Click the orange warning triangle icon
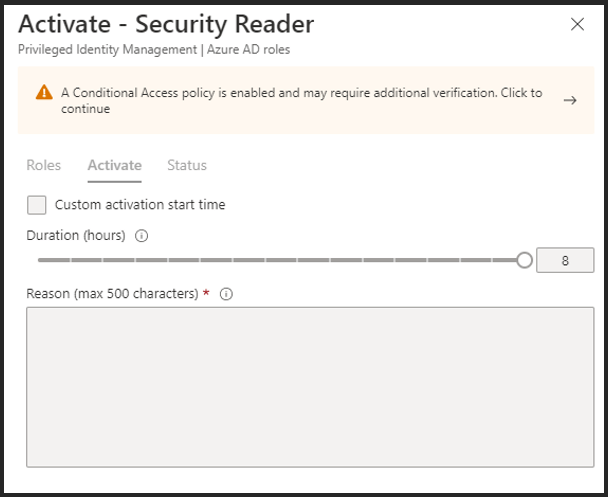The width and height of the screenshot is (608, 497). coord(44,92)
